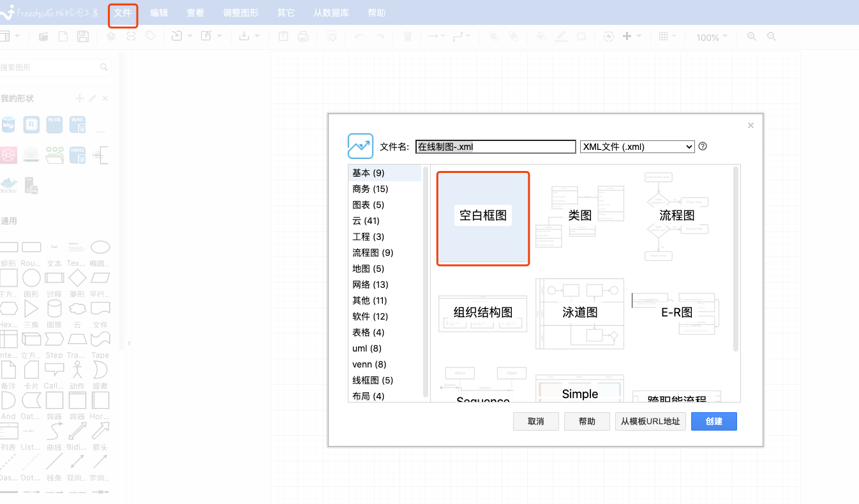The height and width of the screenshot is (504, 859).
Task: Select the Docker whale shape
Action: point(8,185)
